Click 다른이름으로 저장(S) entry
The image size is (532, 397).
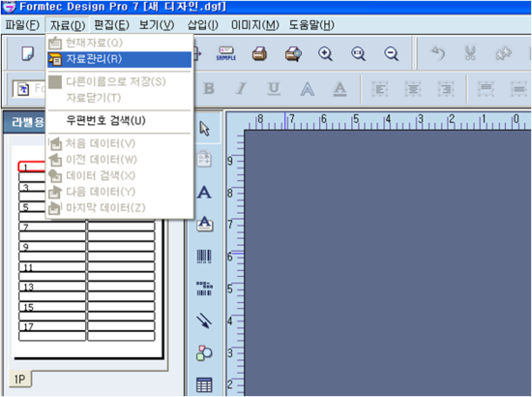pyautogui.click(x=119, y=81)
